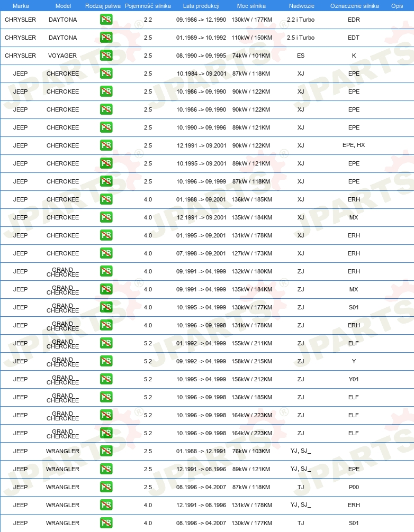This screenshot has width=414, height=532.
Task: Select the 2.2 engine capacity cell
Action: (x=148, y=20)
